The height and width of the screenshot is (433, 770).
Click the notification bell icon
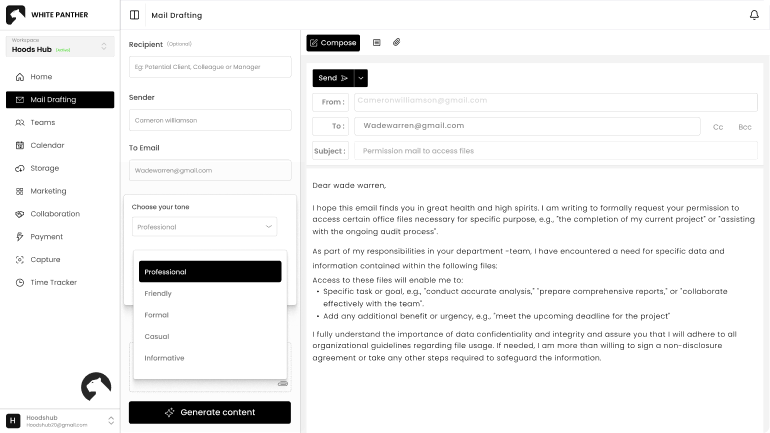754,15
